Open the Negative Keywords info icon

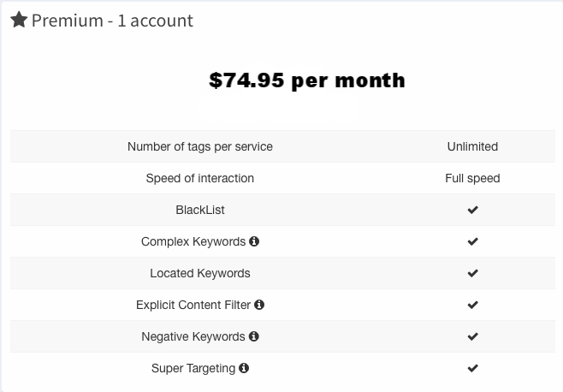point(254,336)
